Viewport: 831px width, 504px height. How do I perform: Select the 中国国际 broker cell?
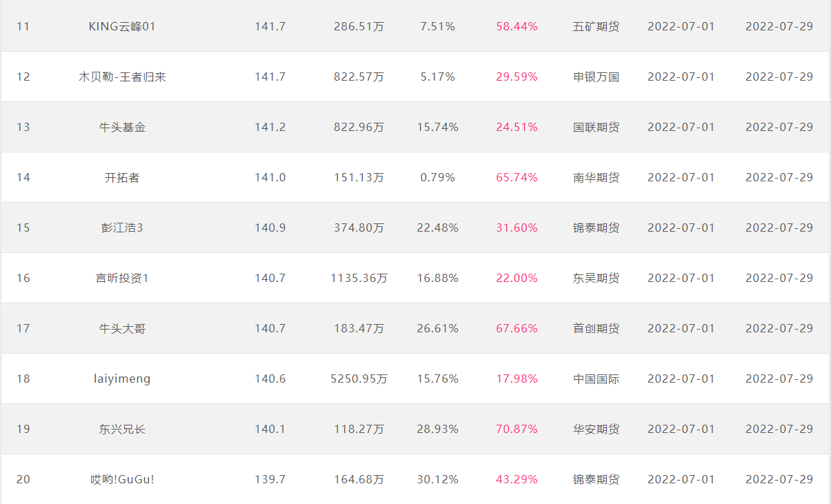(x=596, y=379)
